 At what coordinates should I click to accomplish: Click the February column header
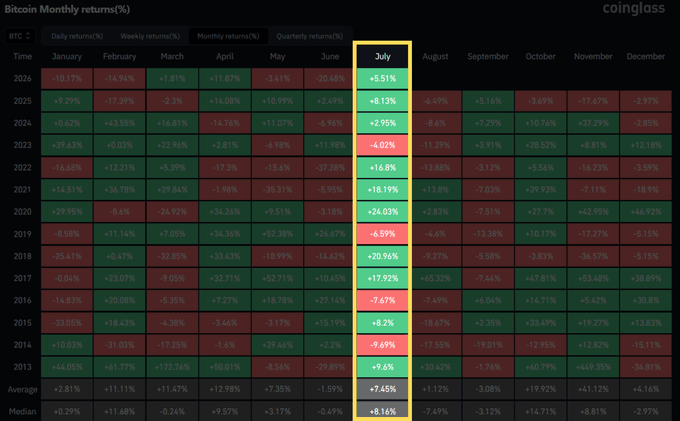119,56
